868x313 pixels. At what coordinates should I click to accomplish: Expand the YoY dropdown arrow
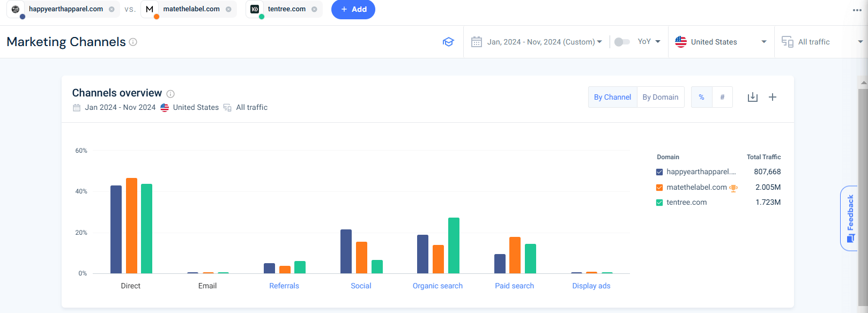pos(658,42)
